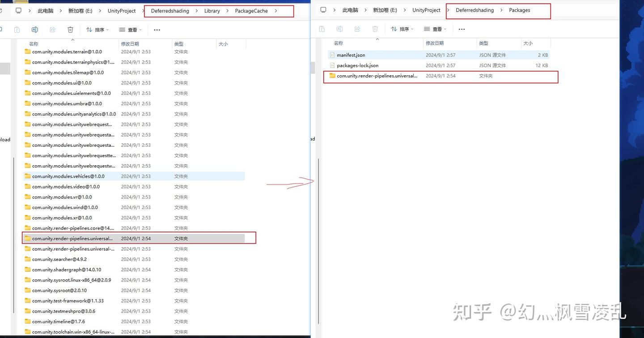Click the paste icon in PackageCache window toolbar
Screen dimensions: 644x338
(x=17, y=30)
